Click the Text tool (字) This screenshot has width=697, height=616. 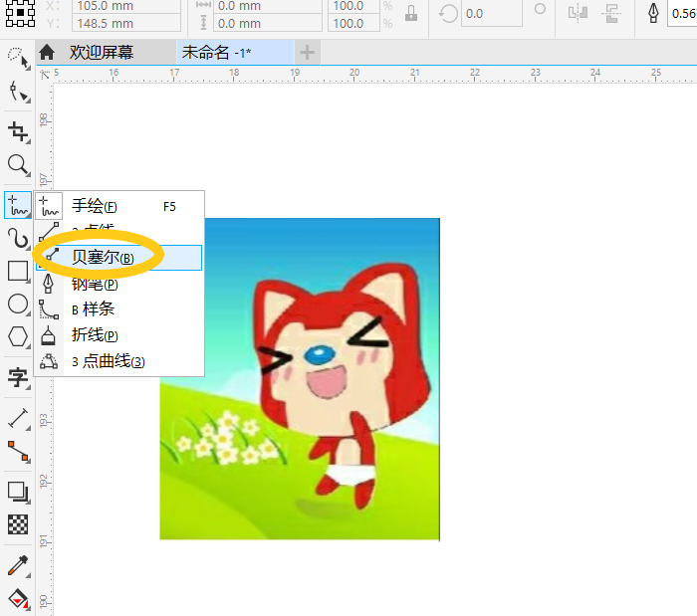coord(18,377)
